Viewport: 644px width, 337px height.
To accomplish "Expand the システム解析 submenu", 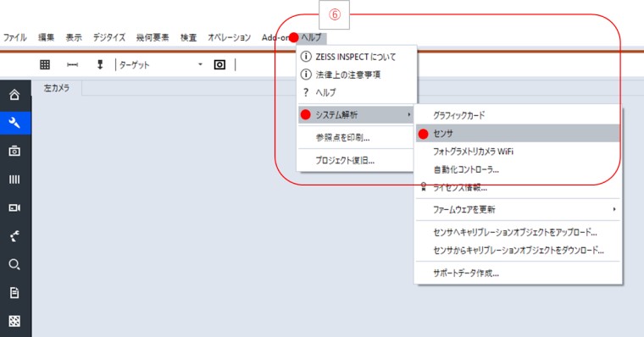I will 356,114.
